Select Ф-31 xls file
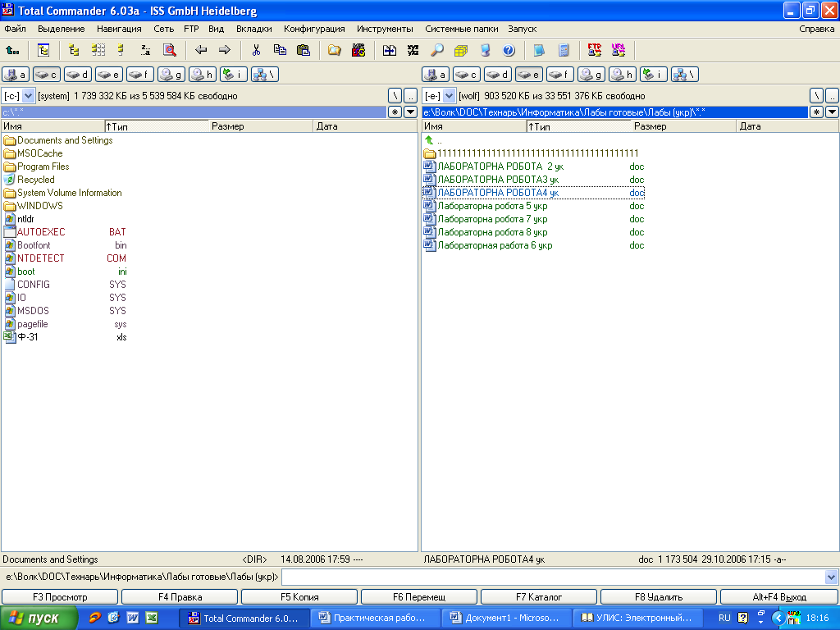 (x=65, y=337)
